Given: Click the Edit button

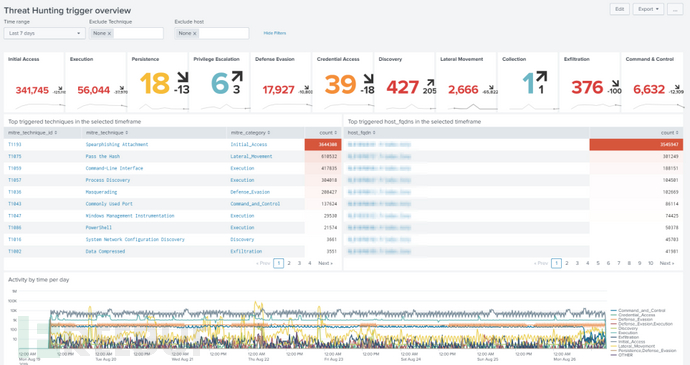Looking at the screenshot, I should [620, 9].
